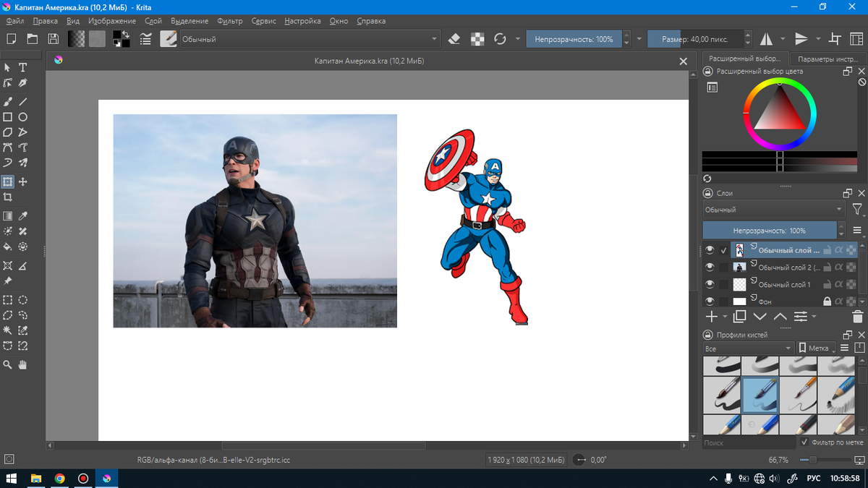Screen dimensions: 868x488
Task: Open the Фильтр menu
Action: 230,21
